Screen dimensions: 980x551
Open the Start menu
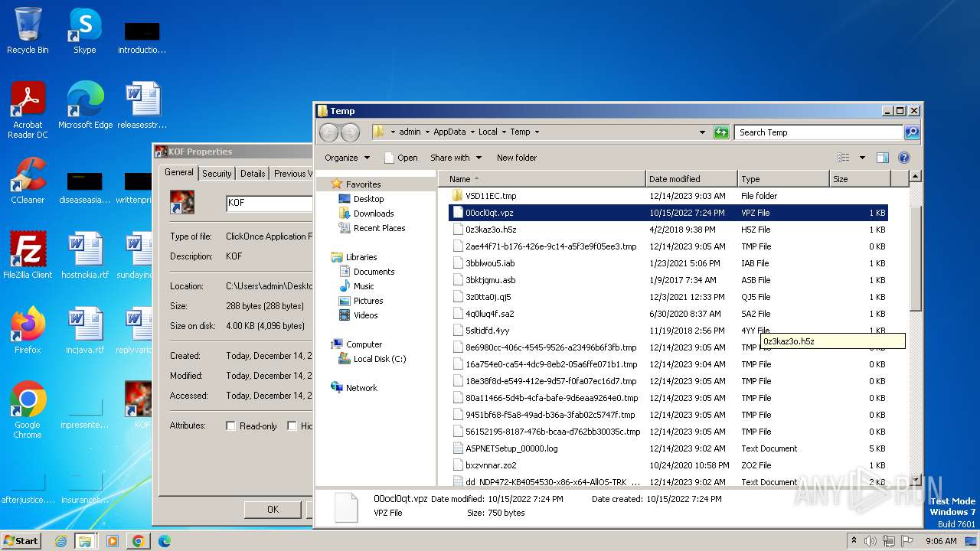[21, 541]
